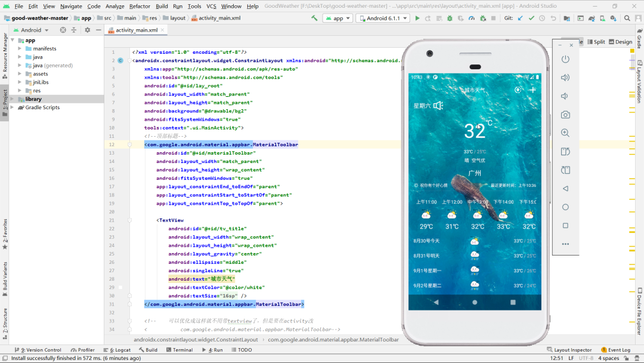Switch editor to Split view

click(x=596, y=42)
